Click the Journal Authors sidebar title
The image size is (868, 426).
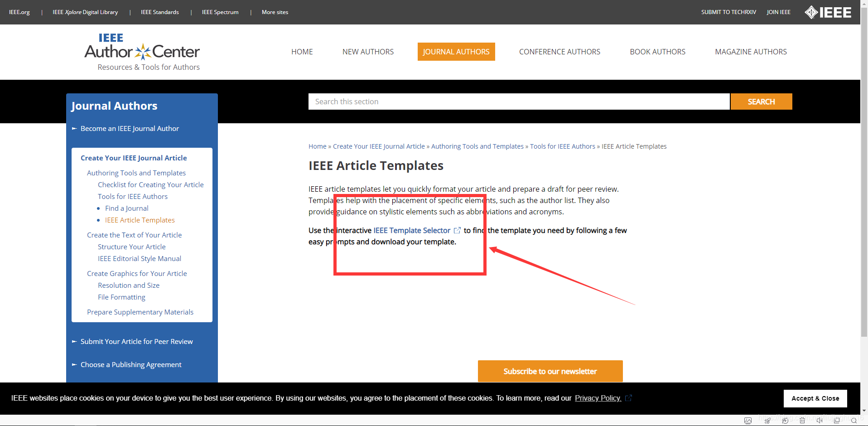tap(114, 106)
